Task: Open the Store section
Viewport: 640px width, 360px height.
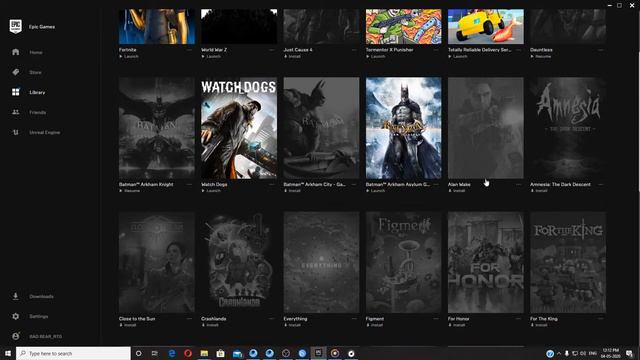Action: (35, 72)
